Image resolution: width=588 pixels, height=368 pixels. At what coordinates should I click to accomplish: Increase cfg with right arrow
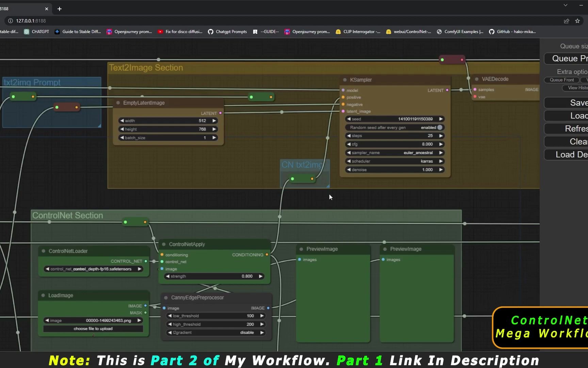441,144
